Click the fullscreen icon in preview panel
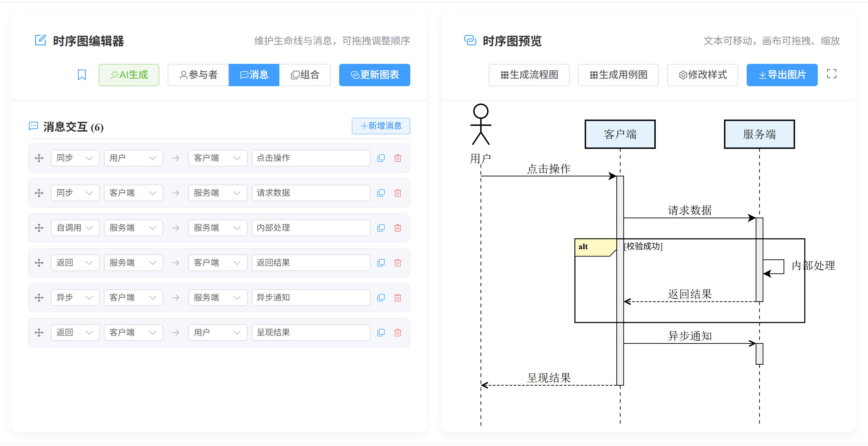 tap(831, 74)
